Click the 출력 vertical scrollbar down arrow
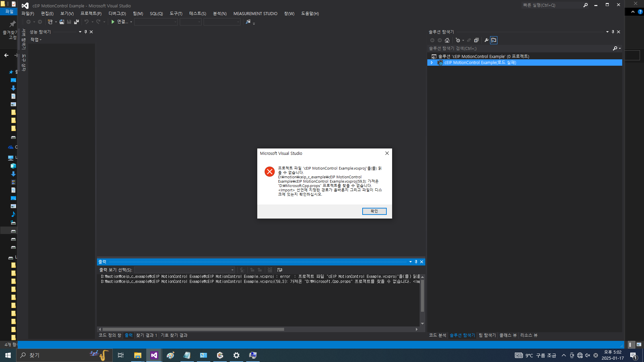The width and height of the screenshot is (644, 362). click(422, 323)
